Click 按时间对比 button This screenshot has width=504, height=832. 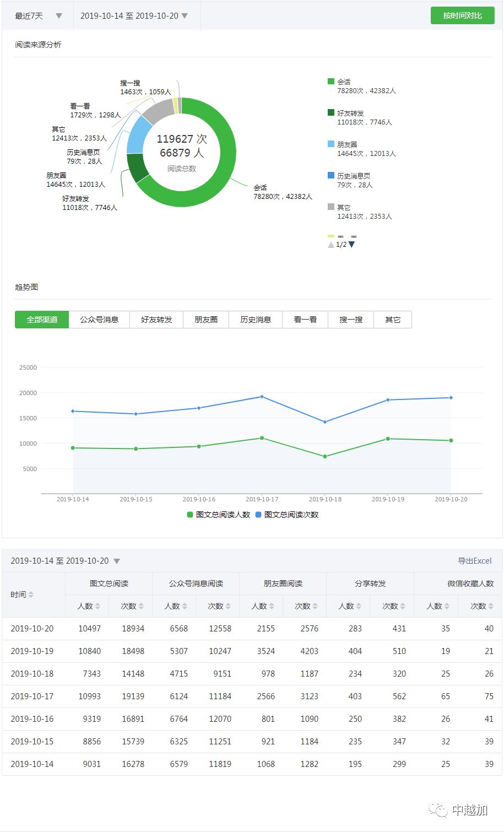[463, 15]
